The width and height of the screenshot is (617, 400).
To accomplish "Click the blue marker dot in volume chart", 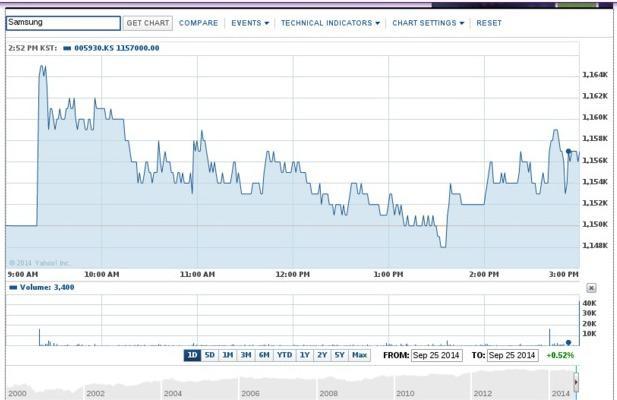I will click(x=568, y=342).
